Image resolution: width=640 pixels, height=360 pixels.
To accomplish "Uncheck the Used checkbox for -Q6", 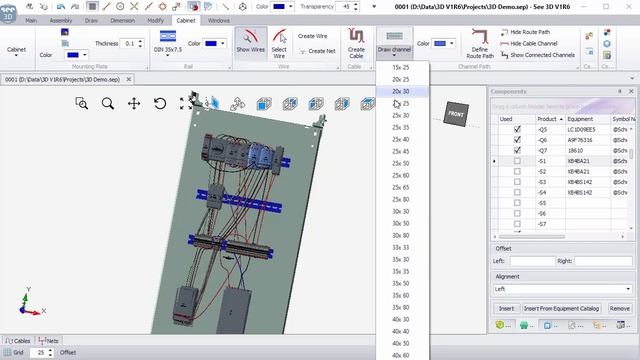I will tap(517, 140).
